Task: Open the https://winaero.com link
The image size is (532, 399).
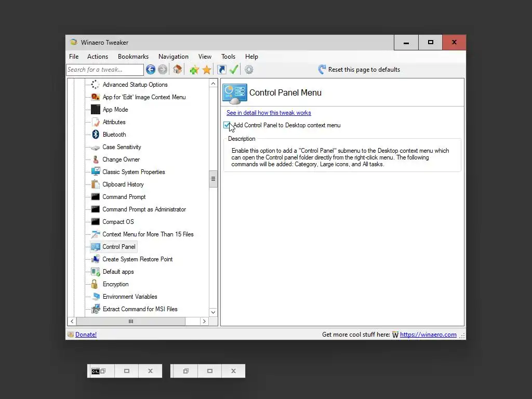Action: click(x=428, y=335)
